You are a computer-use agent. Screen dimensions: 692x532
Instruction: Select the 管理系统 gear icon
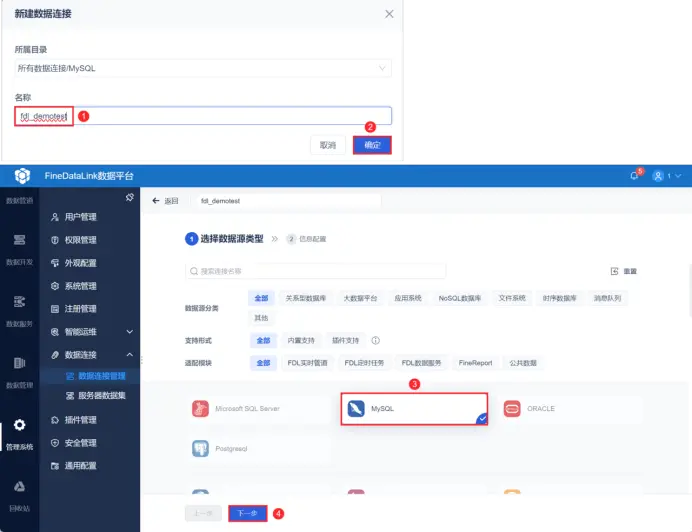19,425
